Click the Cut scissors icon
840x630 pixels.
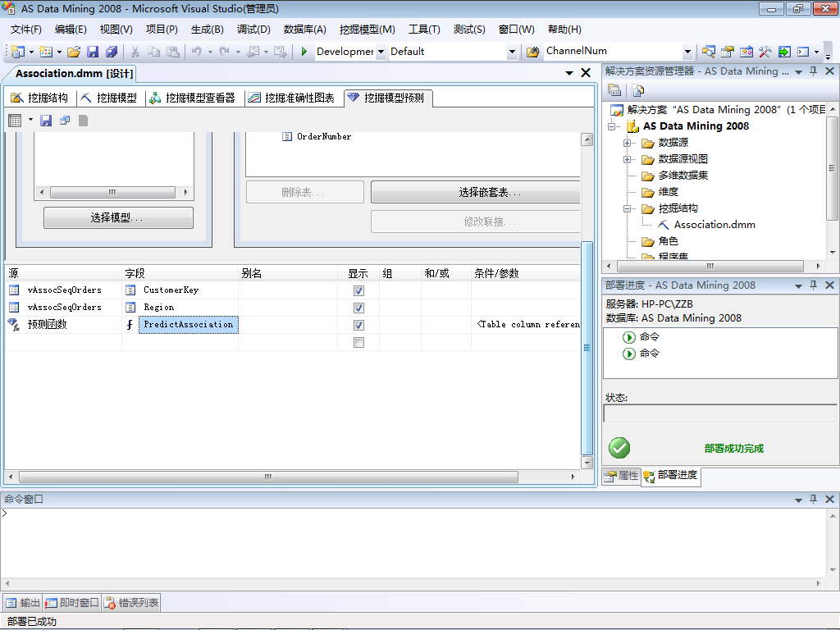(x=135, y=52)
